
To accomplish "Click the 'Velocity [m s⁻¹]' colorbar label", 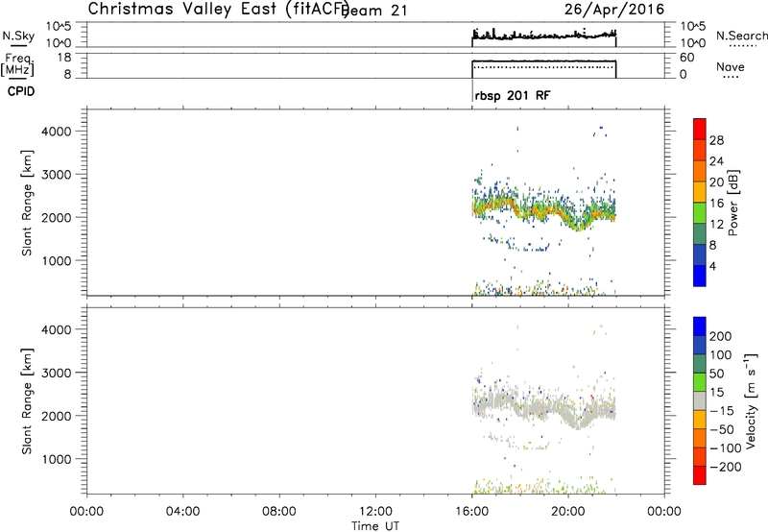I will click(x=751, y=400).
